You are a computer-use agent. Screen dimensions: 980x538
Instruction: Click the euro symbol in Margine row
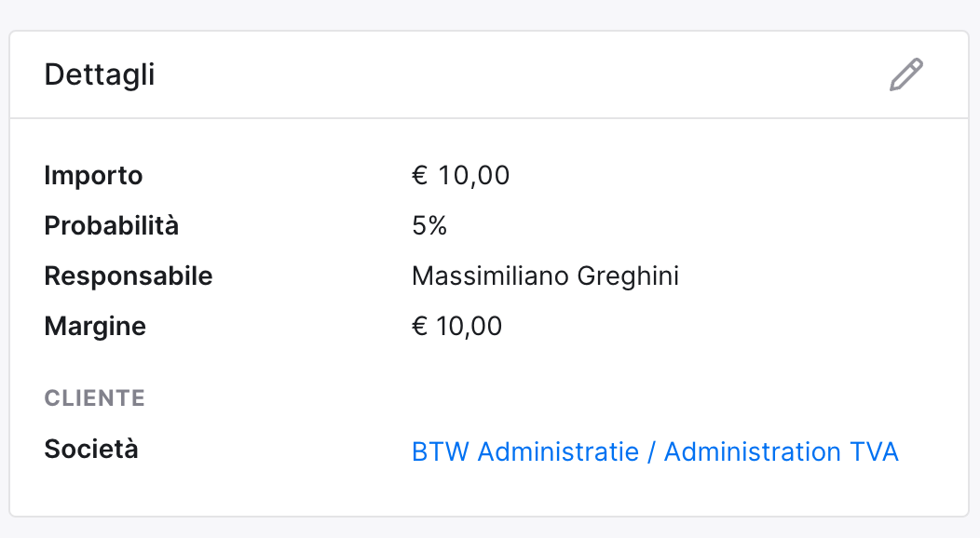[419, 326]
